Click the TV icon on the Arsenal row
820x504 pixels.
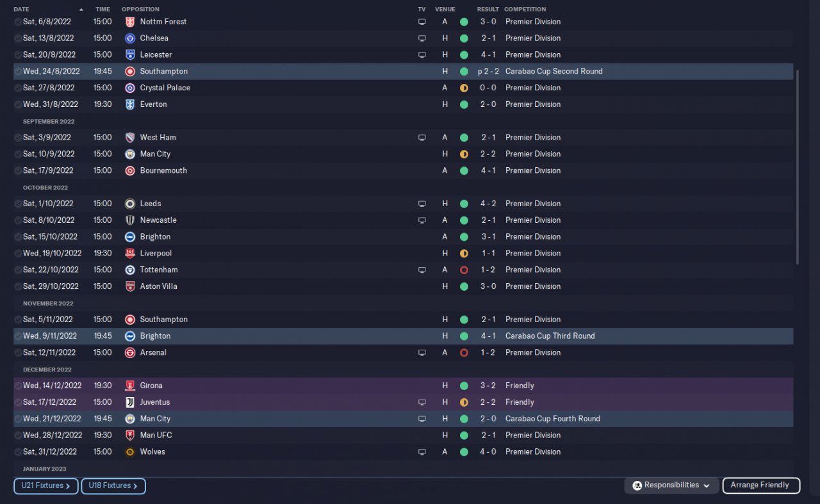(x=422, y=352)
